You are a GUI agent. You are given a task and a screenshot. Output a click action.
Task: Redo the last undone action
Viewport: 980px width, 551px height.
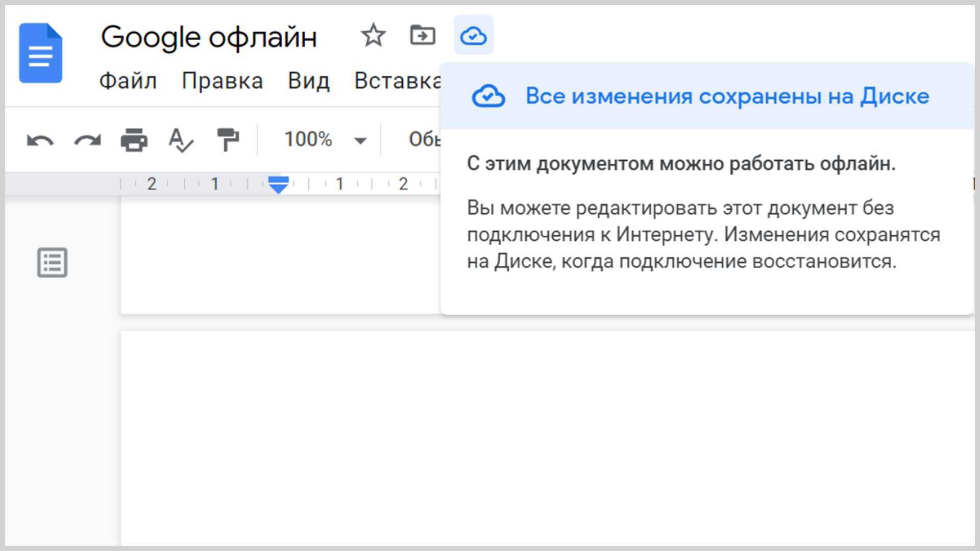click(x=87, y=140)
